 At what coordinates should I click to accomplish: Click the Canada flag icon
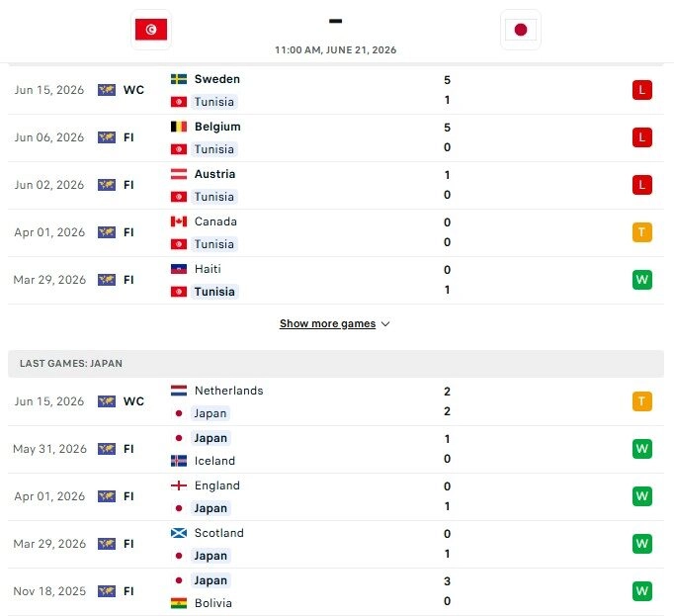coord(179,221)
